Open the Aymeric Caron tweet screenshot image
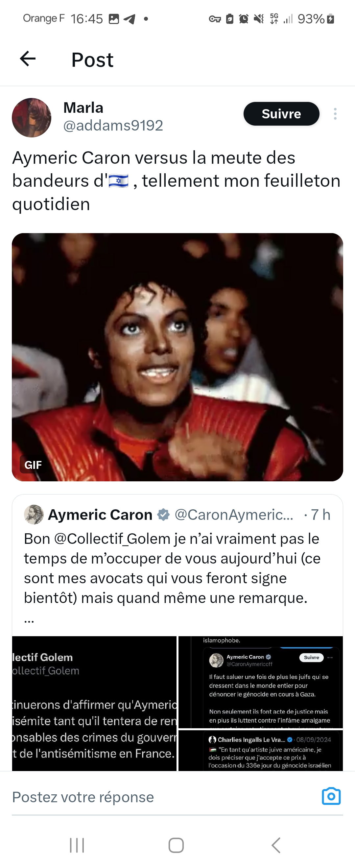The image size is (355, 868). coord(261,682)
